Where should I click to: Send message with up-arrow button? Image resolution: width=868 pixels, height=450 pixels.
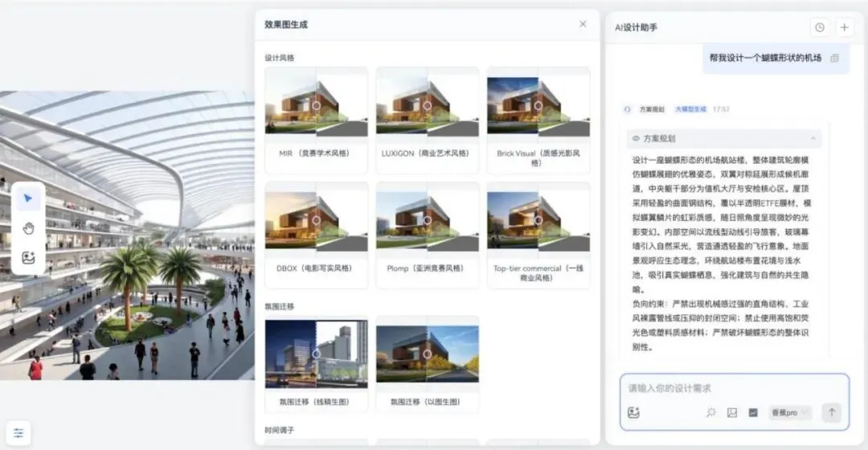point(832,412)
